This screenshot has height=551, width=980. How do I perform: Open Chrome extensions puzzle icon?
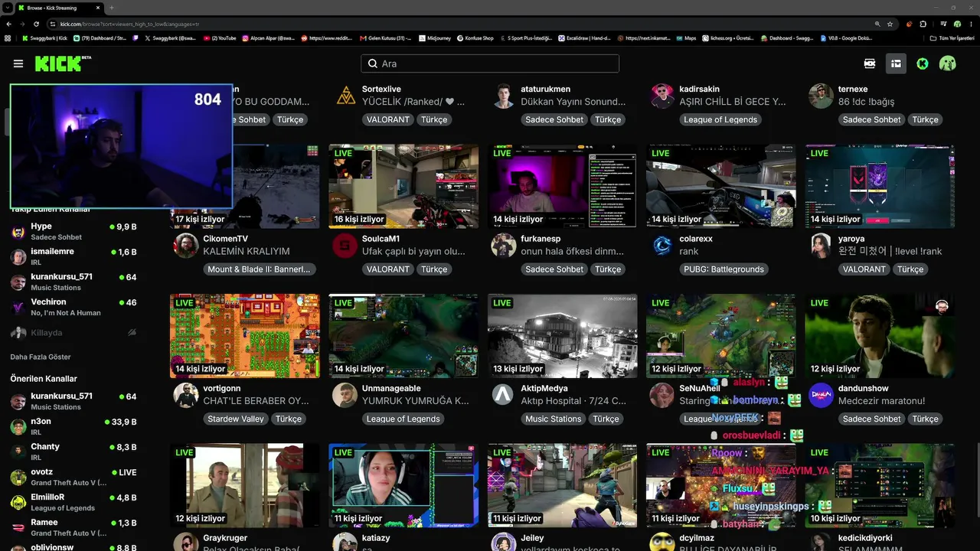click(923, 24)
